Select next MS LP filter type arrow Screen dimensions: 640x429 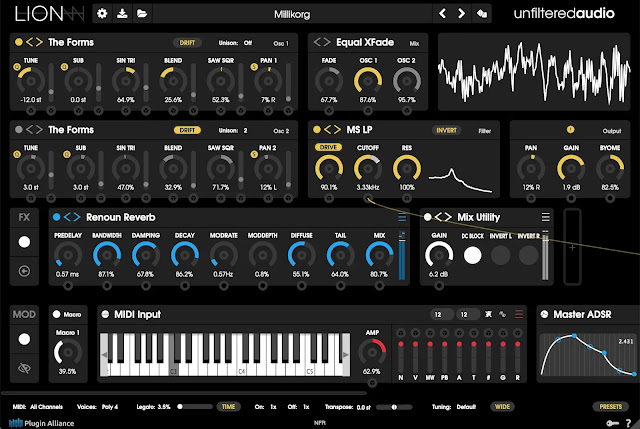point(337,130)
